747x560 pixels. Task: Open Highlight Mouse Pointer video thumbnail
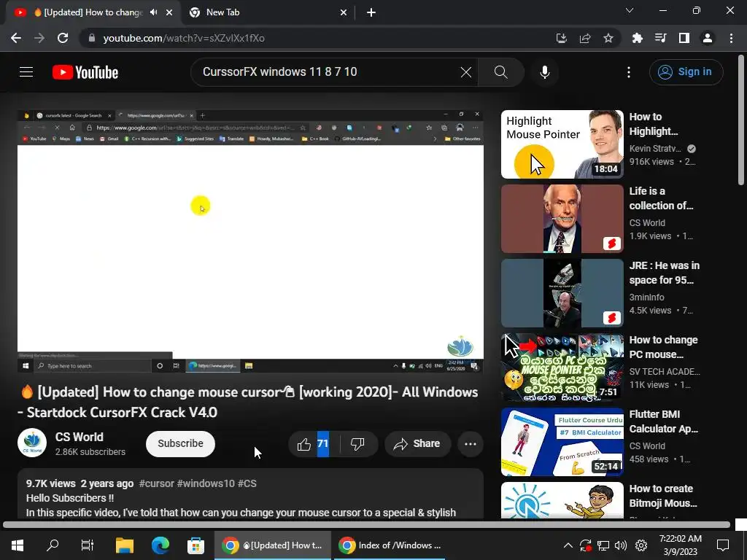[562, 144]
